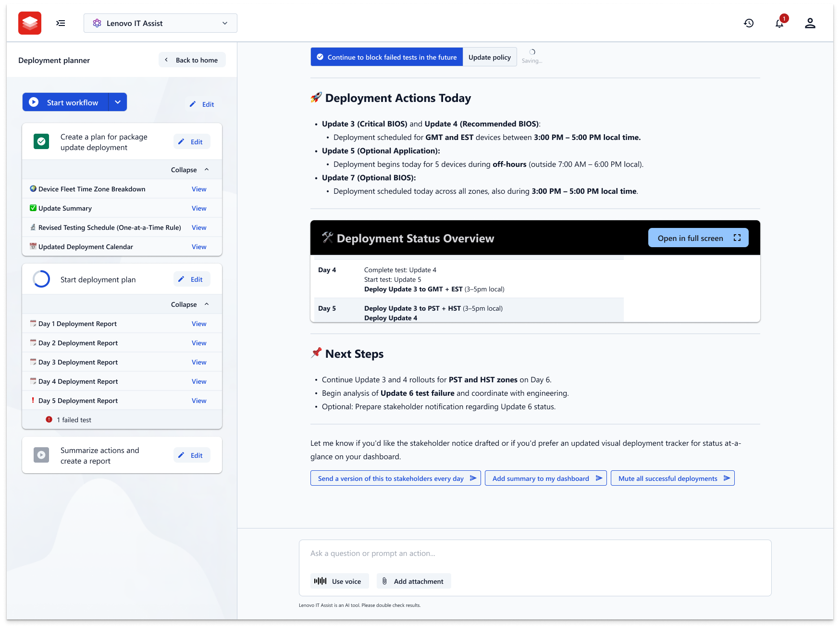Click the green checkbox icon beside Update Summary
The height and width of the screenshot is (629, 840).
[33, 208]
